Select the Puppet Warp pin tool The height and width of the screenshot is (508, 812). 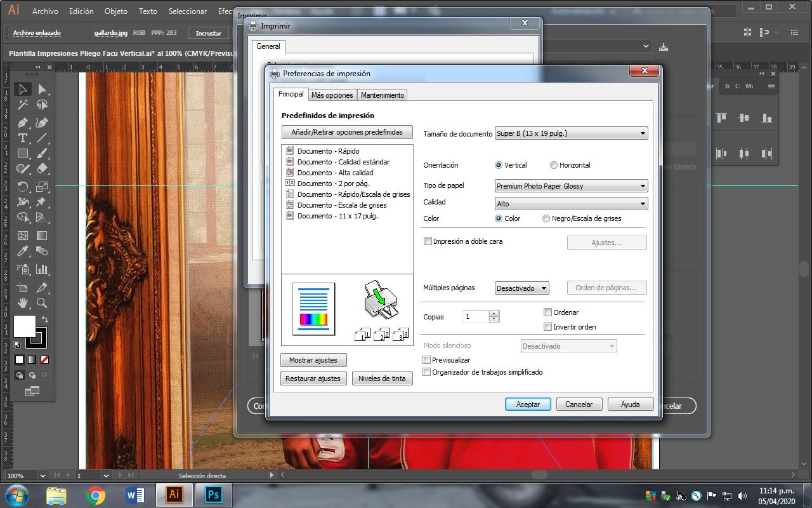[43, 202]
